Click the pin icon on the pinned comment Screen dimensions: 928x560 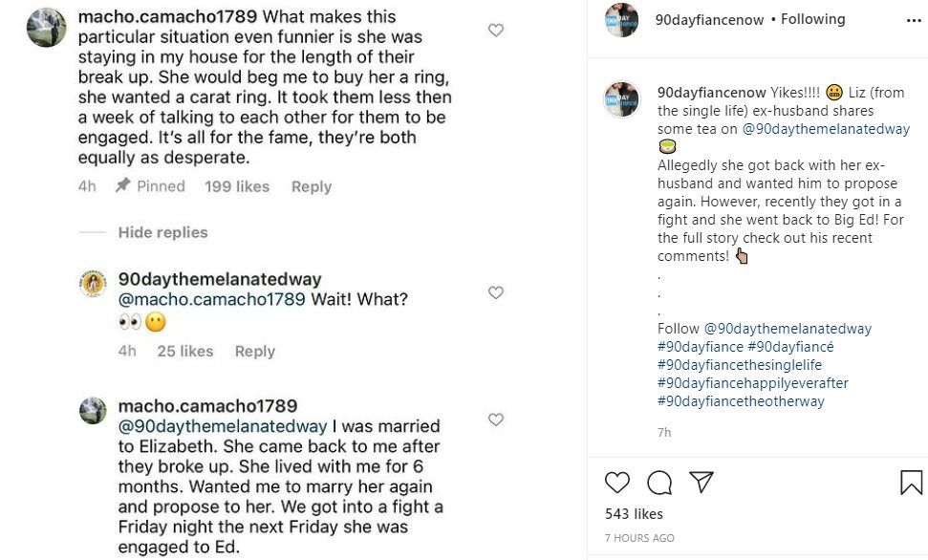tap(123, 185)
